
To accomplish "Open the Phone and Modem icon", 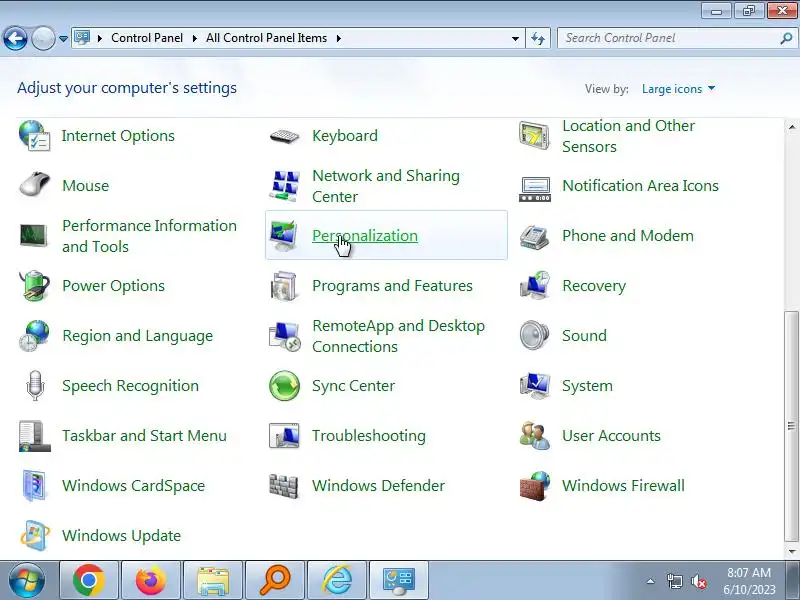I will point(534,237).
